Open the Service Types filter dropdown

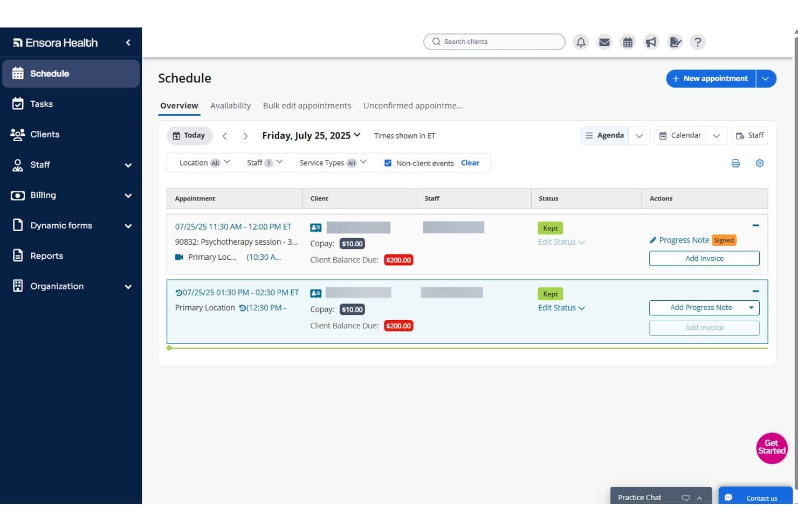pyautogui.click(x=333, y=163)
